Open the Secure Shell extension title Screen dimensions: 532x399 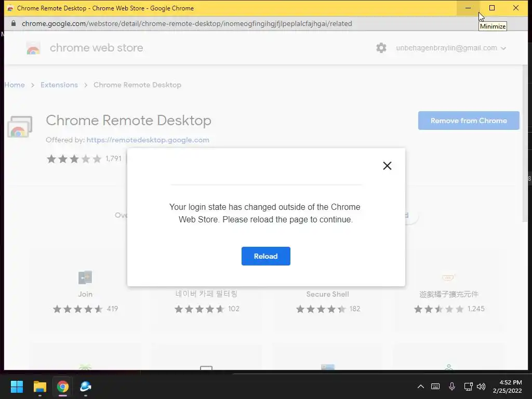click(x=327, y=294)
